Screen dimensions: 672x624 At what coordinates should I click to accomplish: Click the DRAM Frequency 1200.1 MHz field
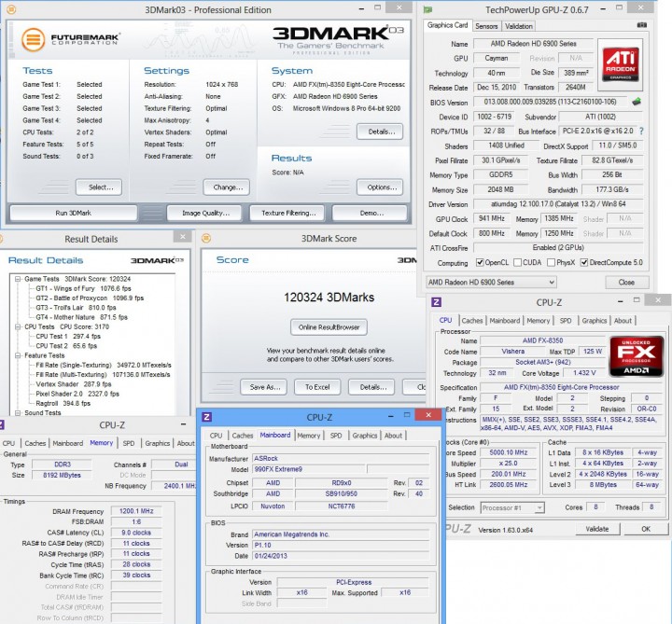click(136, 511)
